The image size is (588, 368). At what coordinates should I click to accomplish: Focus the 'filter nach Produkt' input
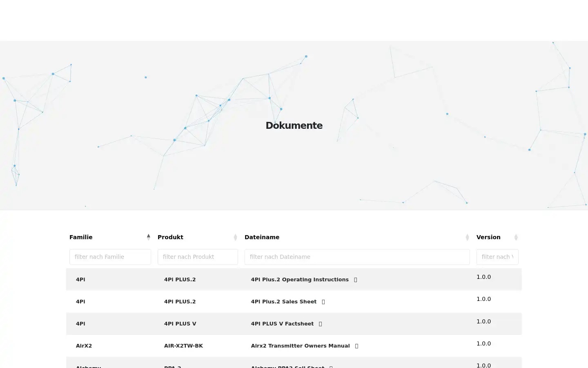point(198,257)
